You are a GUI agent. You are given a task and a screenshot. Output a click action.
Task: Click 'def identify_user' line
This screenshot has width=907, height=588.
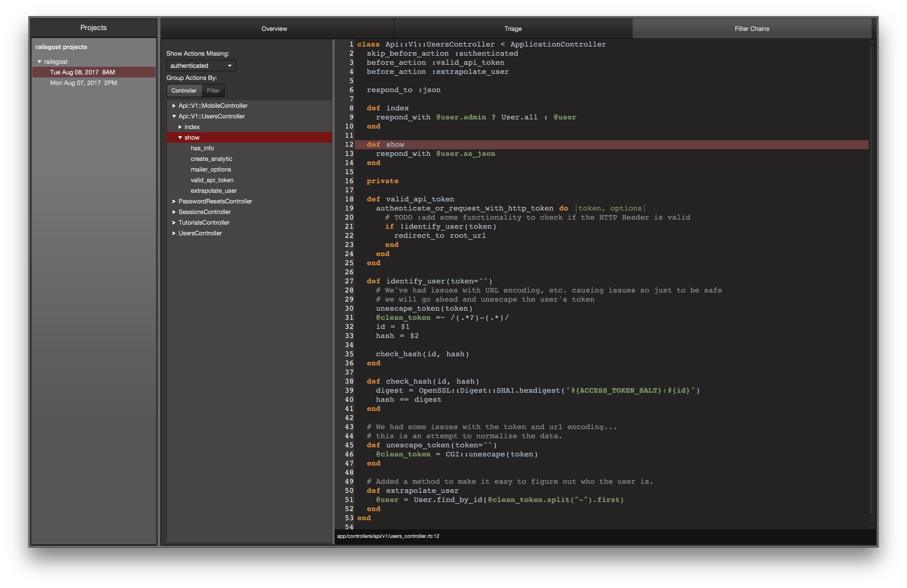pos(429,281)
